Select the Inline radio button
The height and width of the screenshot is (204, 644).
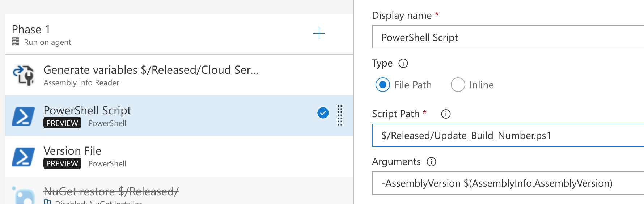coord(458,85)
